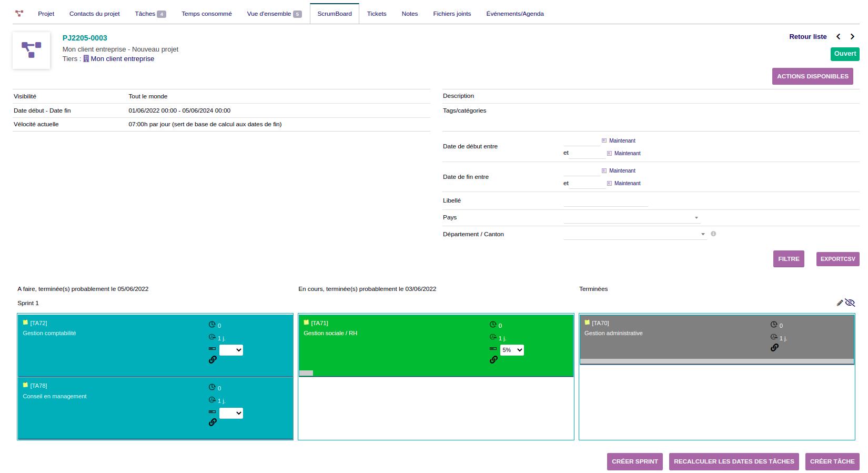
Task: Click the yellow note icon on TA78
Action: tap(25, 385)
